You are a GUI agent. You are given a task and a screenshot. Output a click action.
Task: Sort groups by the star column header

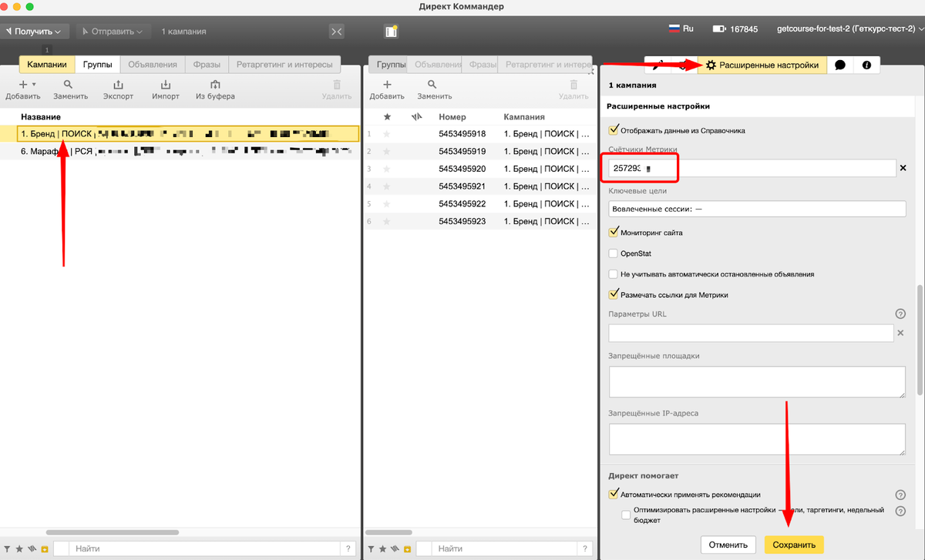(387, 117)
